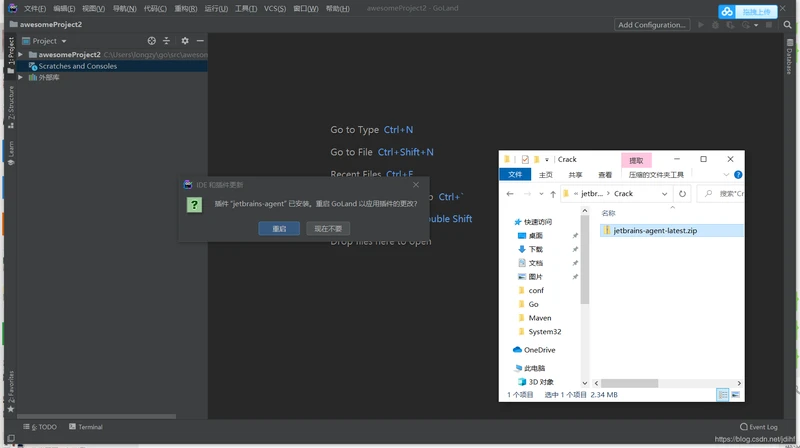Click the Add Configuration button
The width and height of the screenshot is (800, 448).
(x=651, y=25)
